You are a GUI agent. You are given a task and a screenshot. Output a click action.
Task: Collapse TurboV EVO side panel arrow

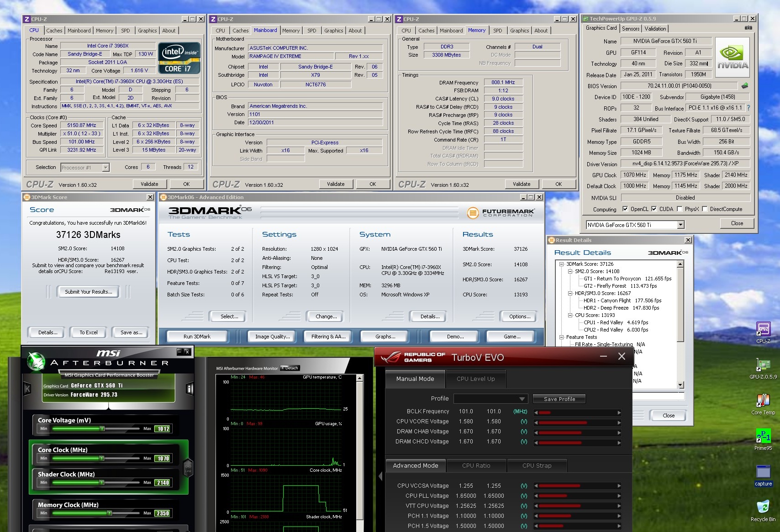click(380, 476)
